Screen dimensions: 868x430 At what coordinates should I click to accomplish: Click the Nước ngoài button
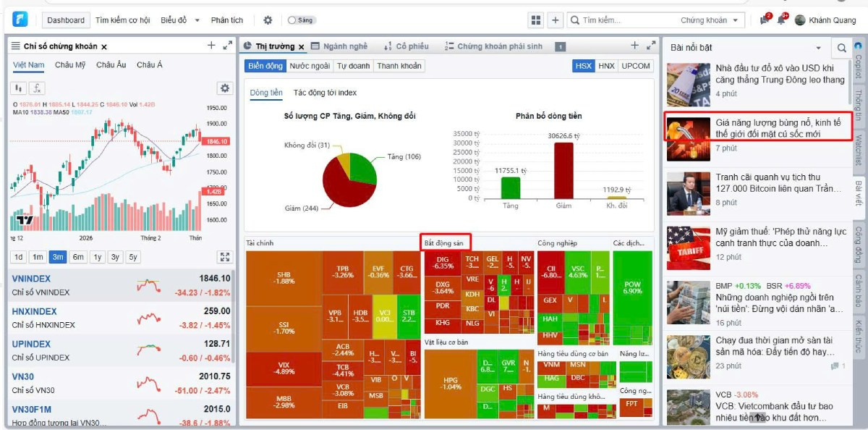coord(310,66)
